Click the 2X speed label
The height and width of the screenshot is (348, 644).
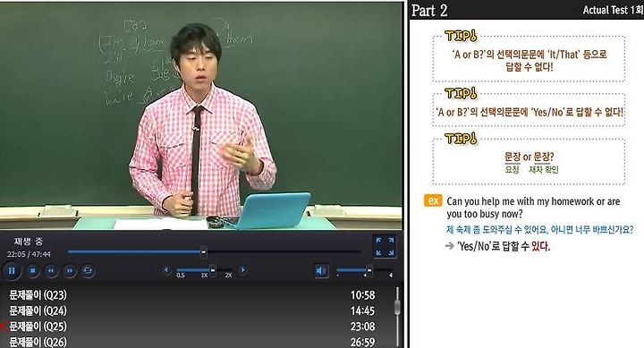(x=228, y=276)
